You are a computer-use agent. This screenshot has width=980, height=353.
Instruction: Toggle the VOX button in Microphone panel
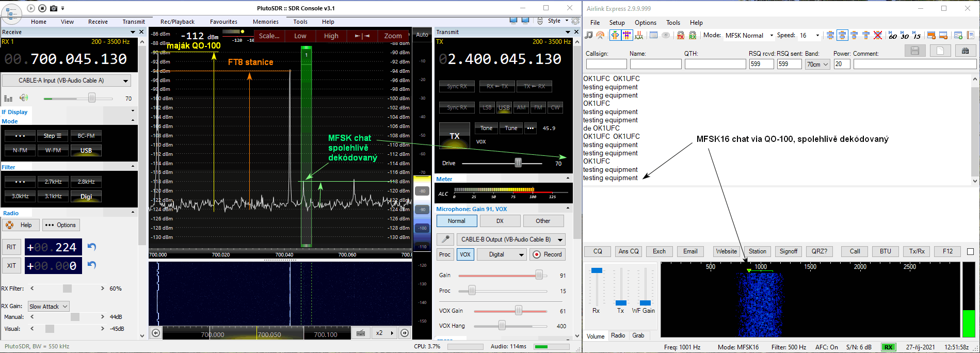tap(465, 254)
